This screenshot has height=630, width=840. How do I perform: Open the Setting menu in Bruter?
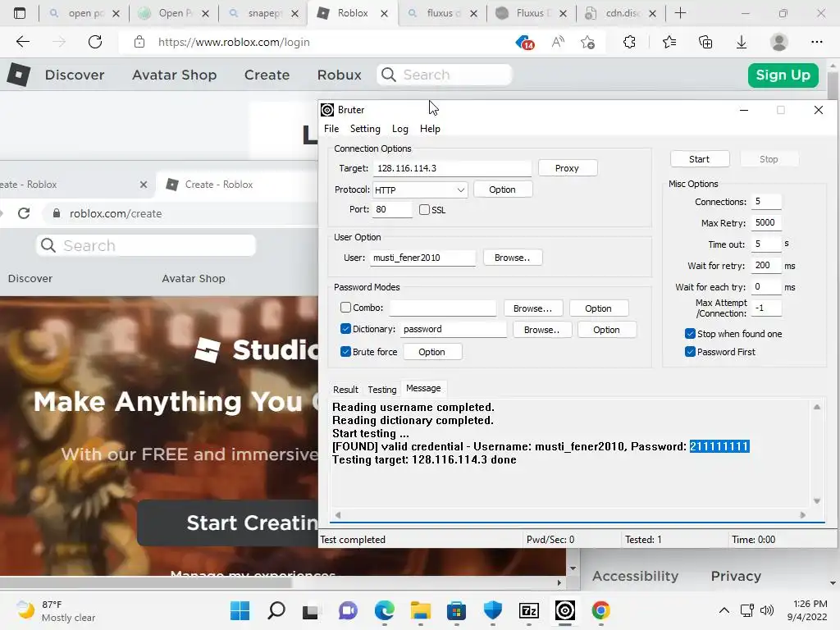pyautogui.click(x=365, y=129)
